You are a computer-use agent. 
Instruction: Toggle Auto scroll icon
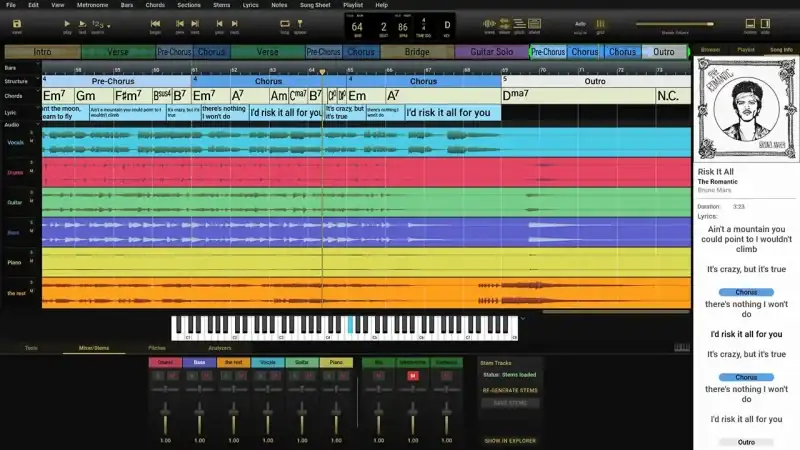581,24
